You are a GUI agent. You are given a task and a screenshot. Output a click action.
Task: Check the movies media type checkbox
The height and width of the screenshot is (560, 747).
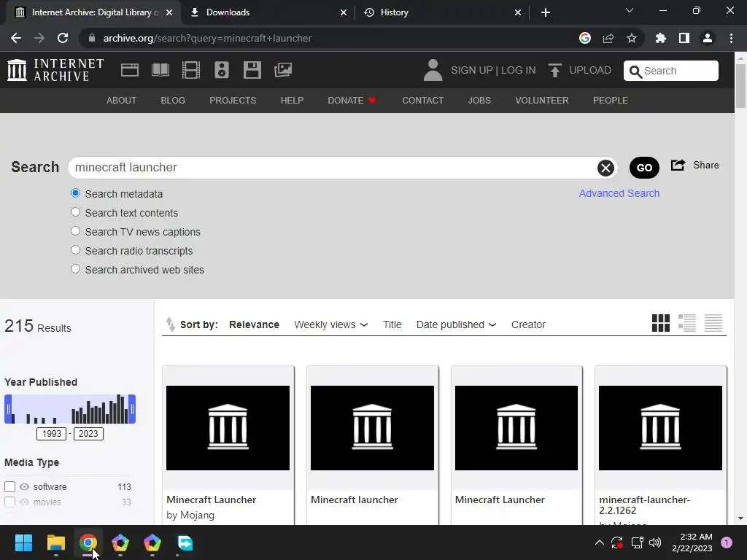coord(10,502)
